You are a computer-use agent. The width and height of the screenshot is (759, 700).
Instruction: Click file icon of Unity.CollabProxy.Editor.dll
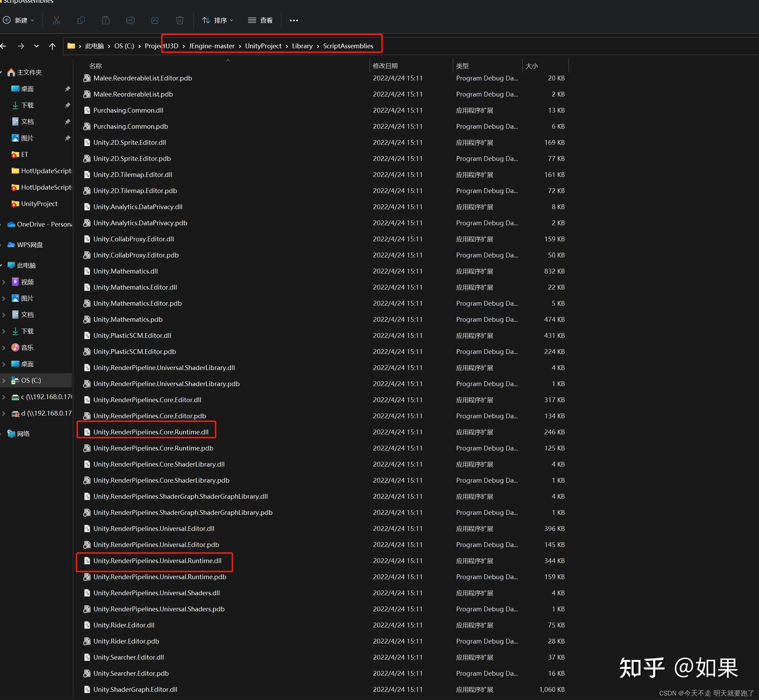tap(87, 239)
